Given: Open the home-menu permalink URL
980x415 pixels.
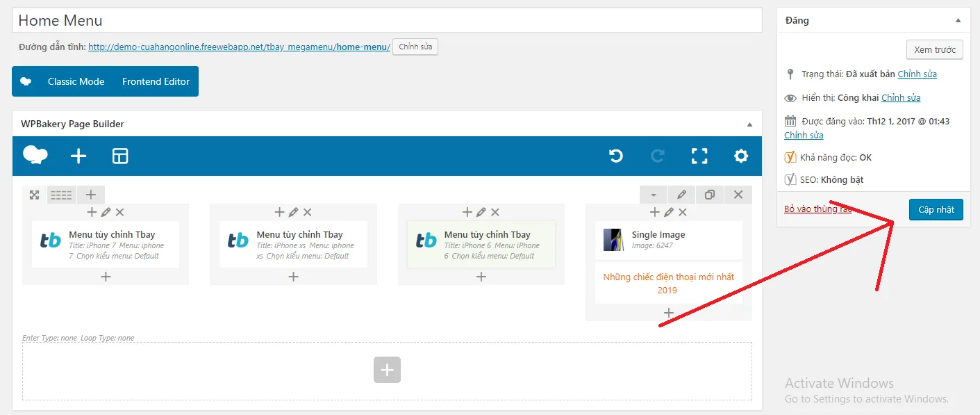Looking at the screenshot, I should 239,47.
